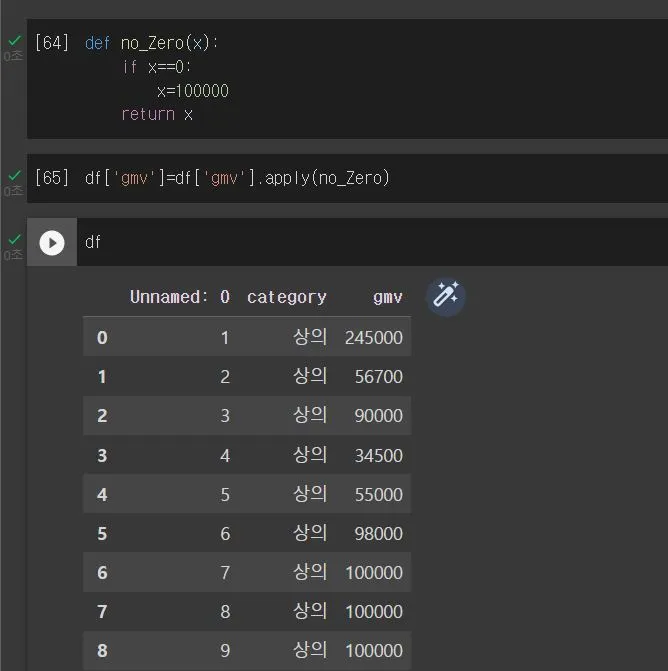The width and height of the screenshot is (668, 671).
Task: Click the green checkmark beside cell 65
Action: [15, 175]
